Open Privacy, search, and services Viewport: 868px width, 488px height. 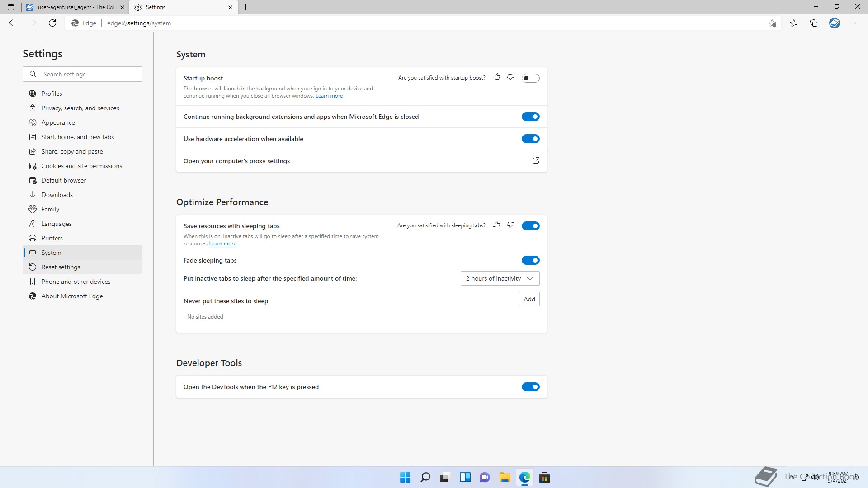click(82, 108)
